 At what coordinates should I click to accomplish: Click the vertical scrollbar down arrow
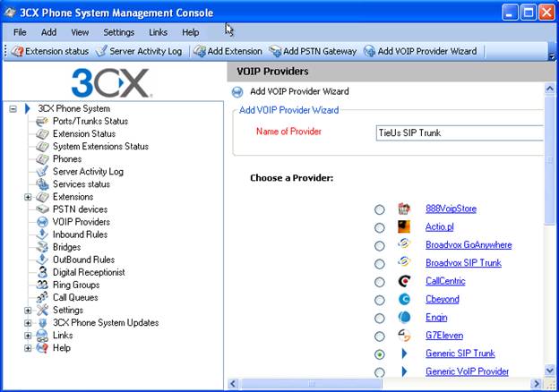tap(550, 371)
